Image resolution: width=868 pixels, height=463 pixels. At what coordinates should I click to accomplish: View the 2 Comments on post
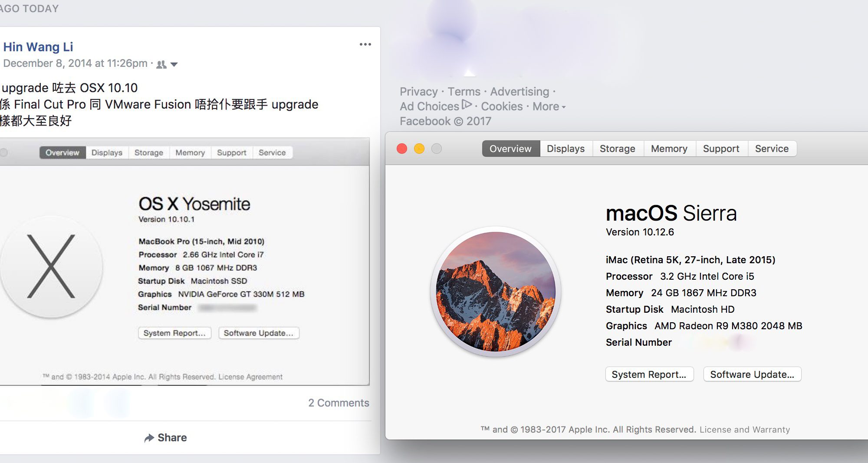coord(339,403)
